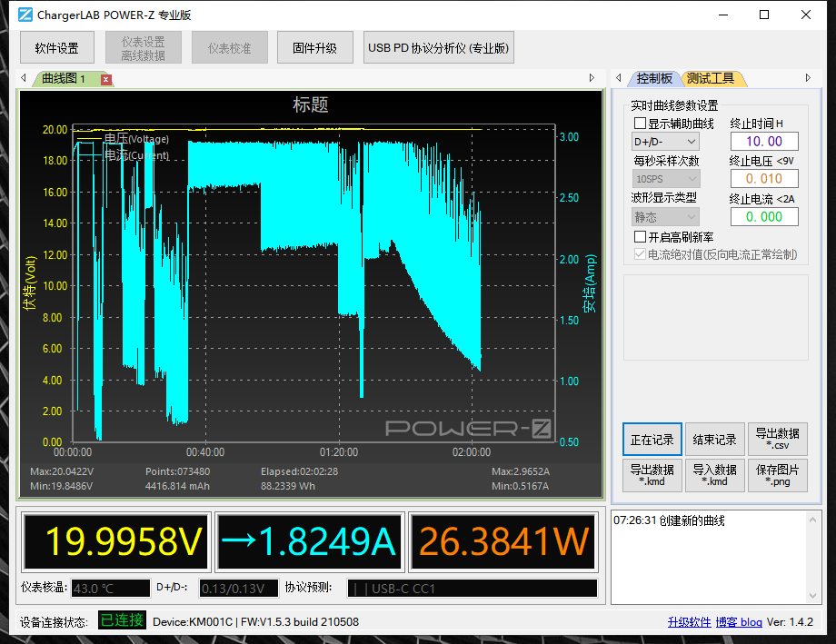Click left arrow of the control panel tabs
The width and height of the screenshot is (836, 644).
pyautogui.click(x=619, y=78)
